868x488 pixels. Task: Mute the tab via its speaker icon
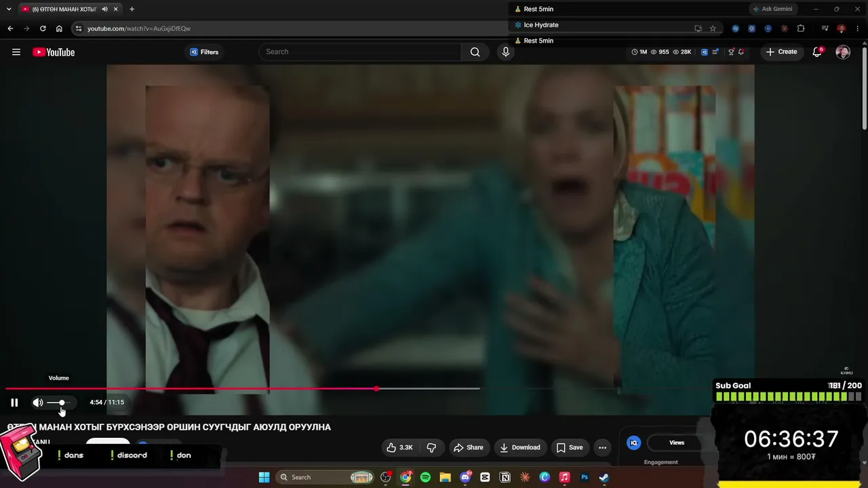pyautogui.click(x=105, y=9)
